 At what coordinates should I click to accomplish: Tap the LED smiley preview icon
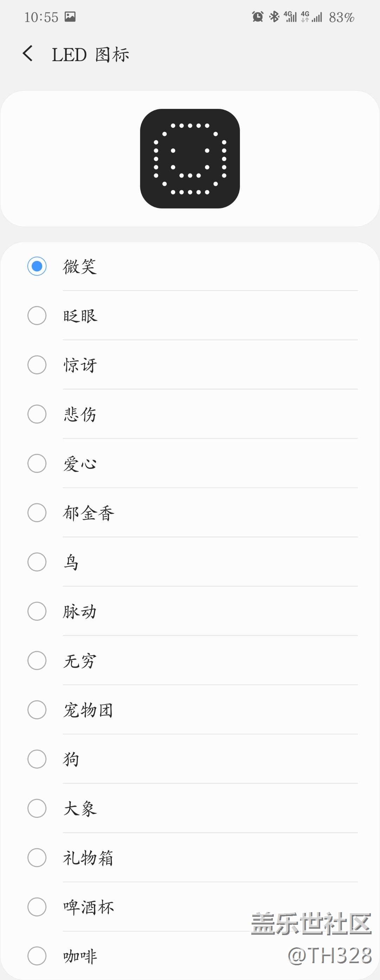coord(190,158)
